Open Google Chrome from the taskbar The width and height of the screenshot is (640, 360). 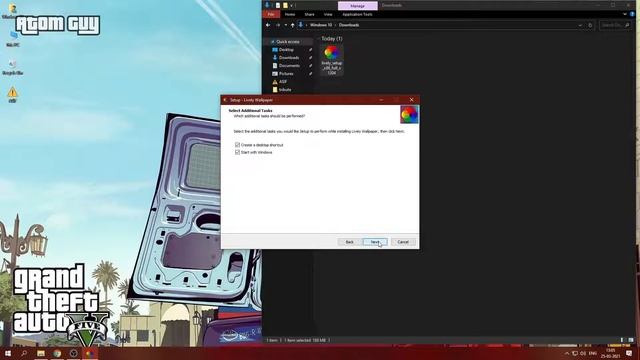pos(57,353)
